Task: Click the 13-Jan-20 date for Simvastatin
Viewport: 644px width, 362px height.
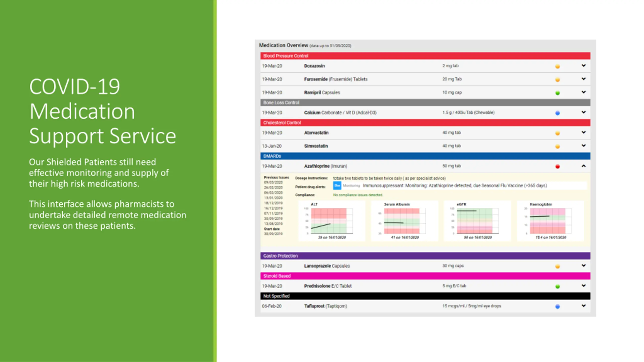Action: [272, 146]
